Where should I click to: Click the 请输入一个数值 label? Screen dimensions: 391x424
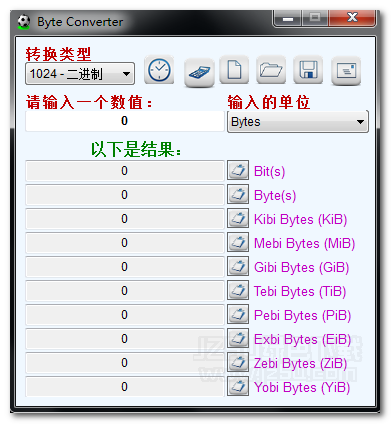89,102
